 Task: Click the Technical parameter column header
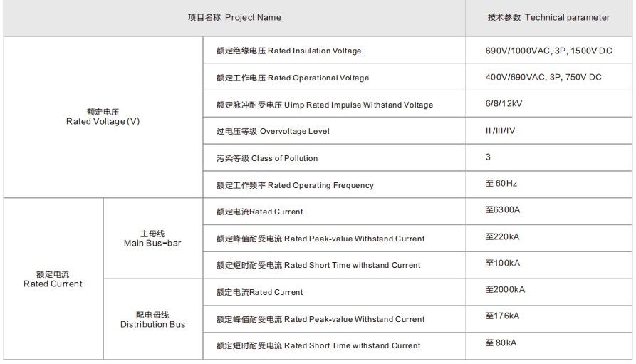tap(548, 18)
